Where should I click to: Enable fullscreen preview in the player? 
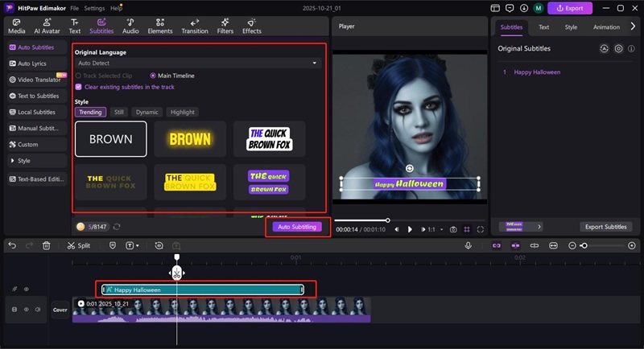481,229
